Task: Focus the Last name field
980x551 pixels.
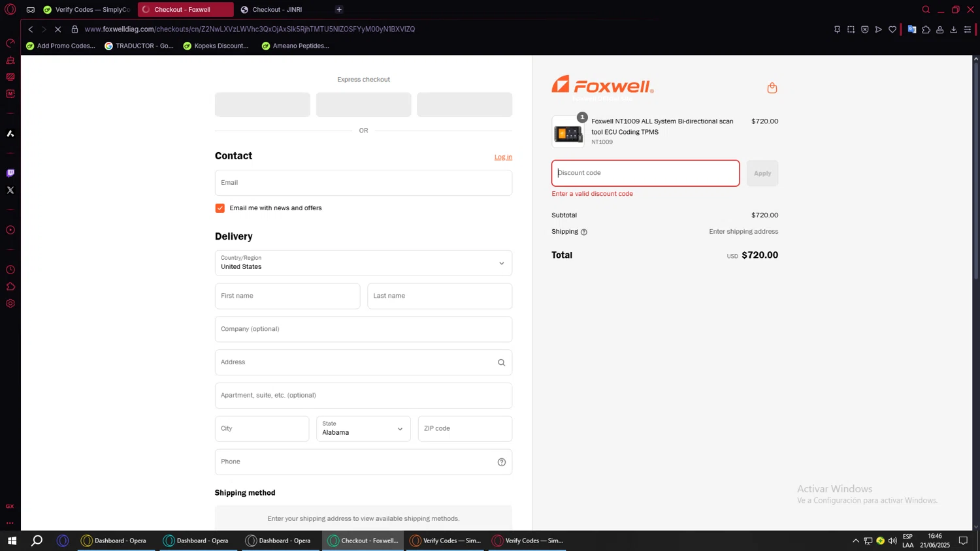Action: click(440, 296)
